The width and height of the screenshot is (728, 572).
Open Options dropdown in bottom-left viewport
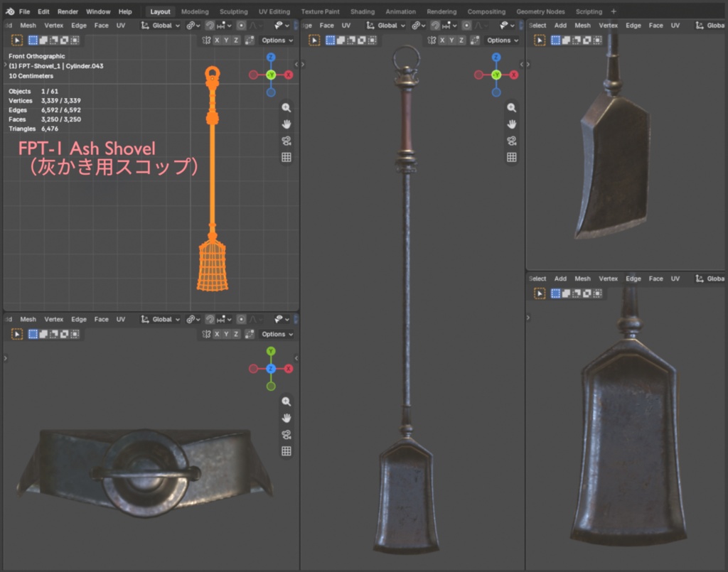277,334
